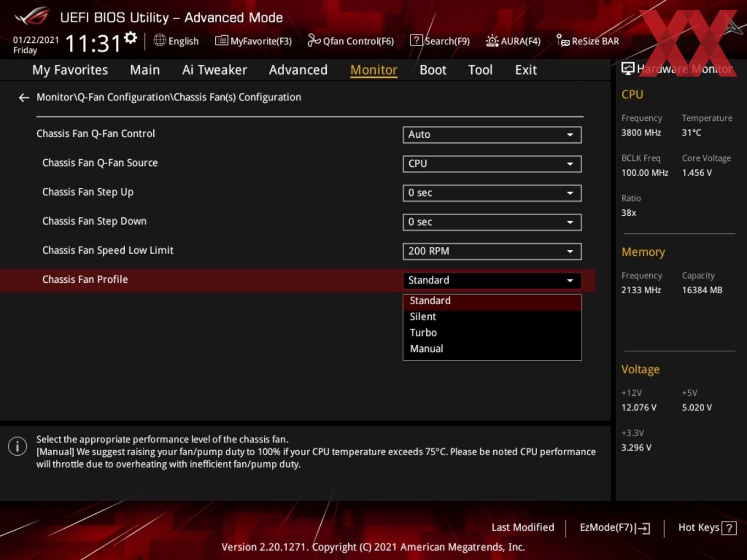Click +3.3V value 3.296 V
747x560 pixels.
coord(637,447)
